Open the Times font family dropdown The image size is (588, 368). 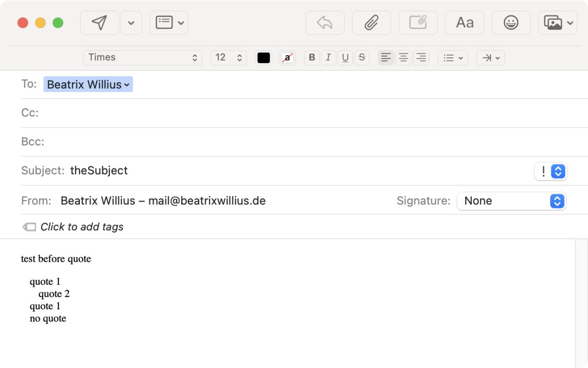(143, 58)
